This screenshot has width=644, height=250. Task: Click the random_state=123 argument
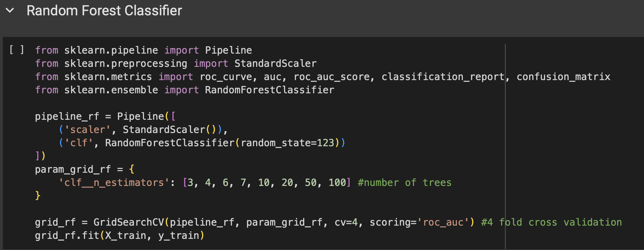point(287,143)
